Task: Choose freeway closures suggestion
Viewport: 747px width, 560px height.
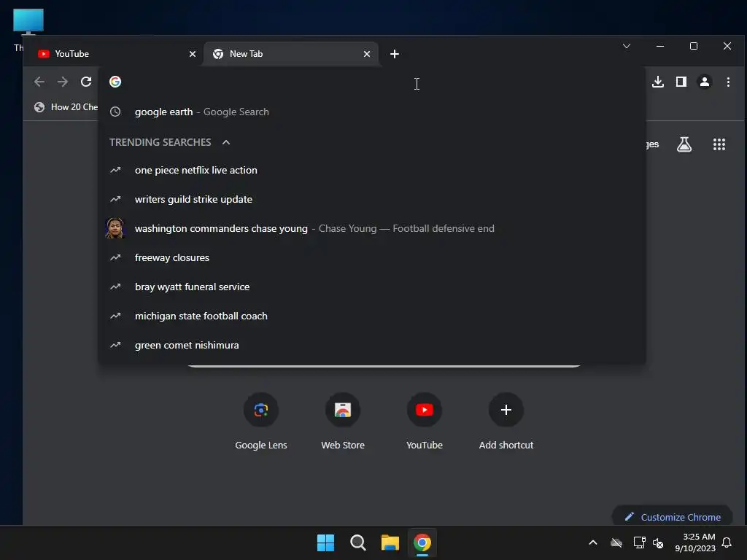Action: (372, 257)
